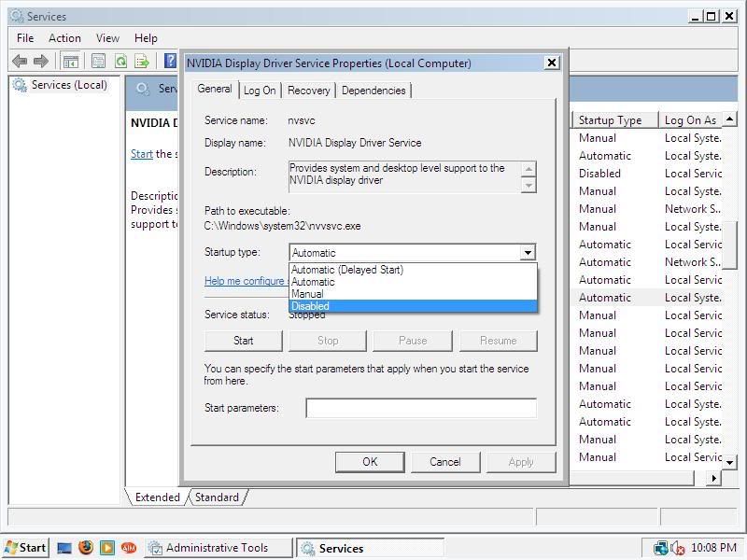
Task: Launch the media player quick launch icon
Action: point(107,548)
